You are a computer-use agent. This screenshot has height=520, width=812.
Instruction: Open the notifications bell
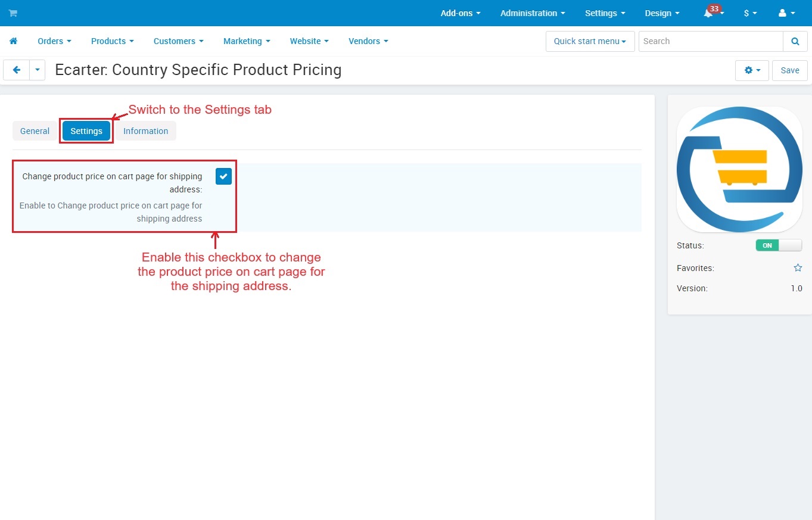pyautogui.click(x=709, y=13)
